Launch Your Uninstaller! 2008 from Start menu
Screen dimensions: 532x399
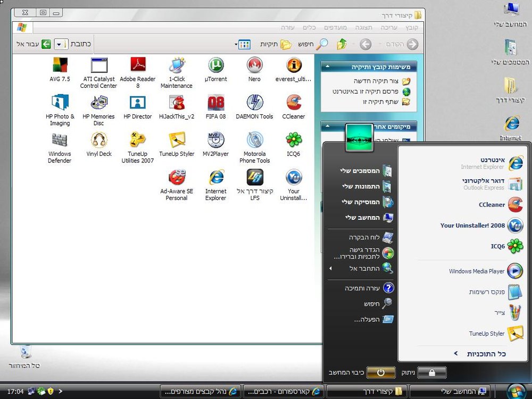tap(481, 226)
